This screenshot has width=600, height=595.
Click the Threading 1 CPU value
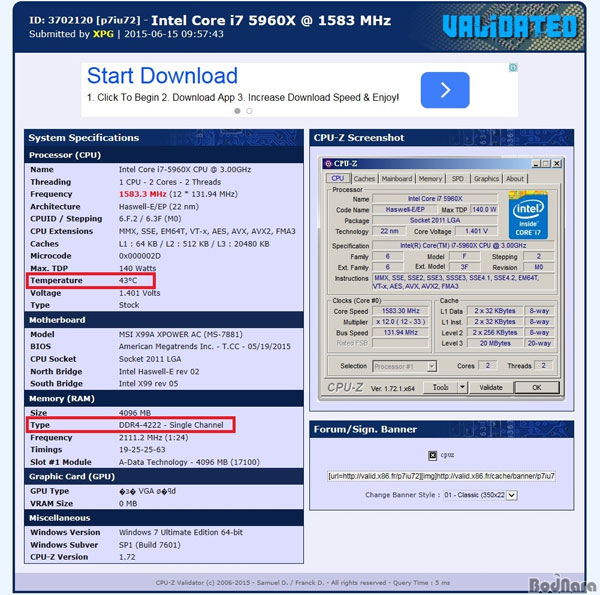click(170, 182)
